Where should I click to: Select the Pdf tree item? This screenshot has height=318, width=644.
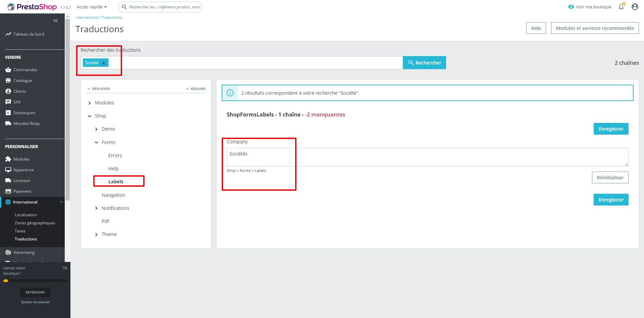click(105, 221)
